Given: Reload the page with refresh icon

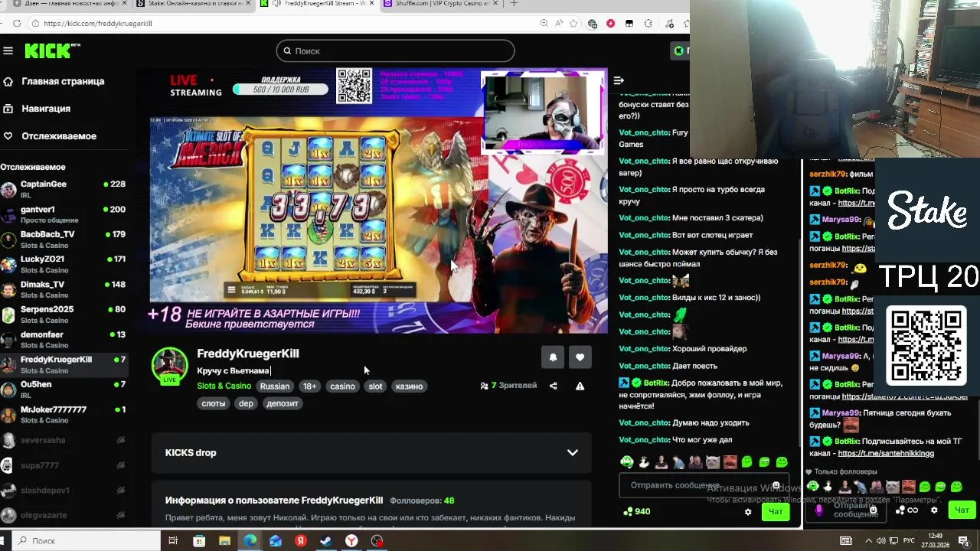Looking at the screenshot, I should point(15,24).
